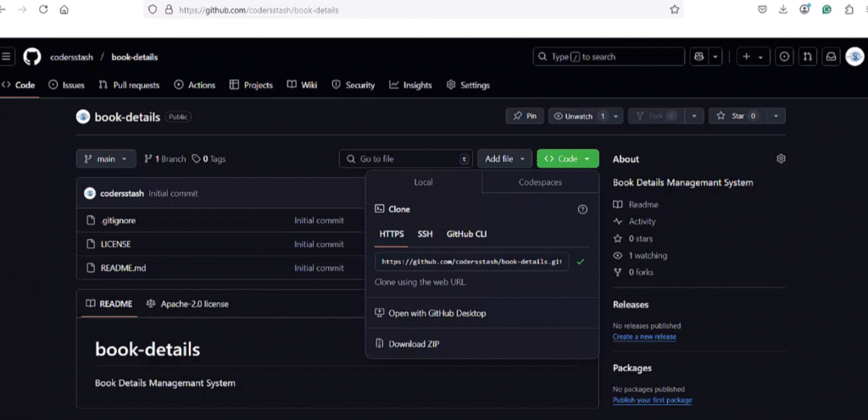Click the About settings gear icon
This screenshot has height=420, width=868.
pyautogui.click(x=781, y=158)
